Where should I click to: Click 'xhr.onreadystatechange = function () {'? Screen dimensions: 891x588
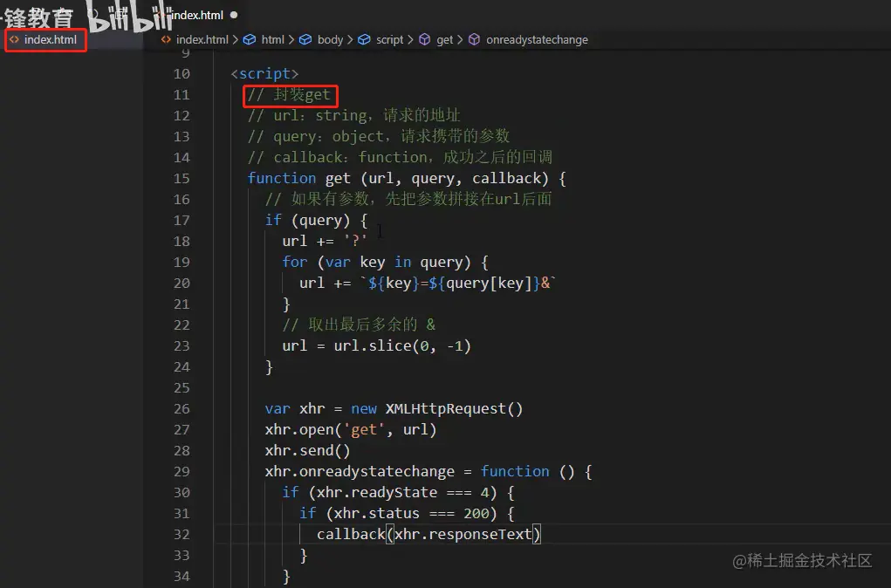428,472
